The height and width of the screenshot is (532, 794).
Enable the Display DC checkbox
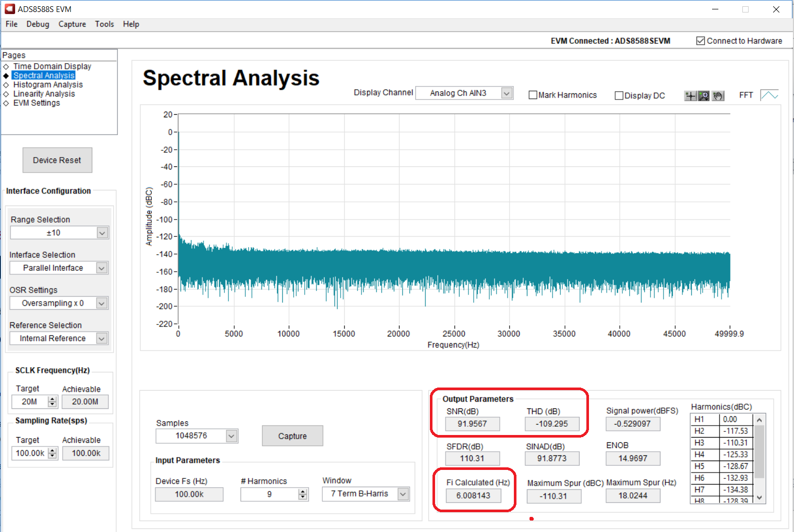click(x=619, y=95)
